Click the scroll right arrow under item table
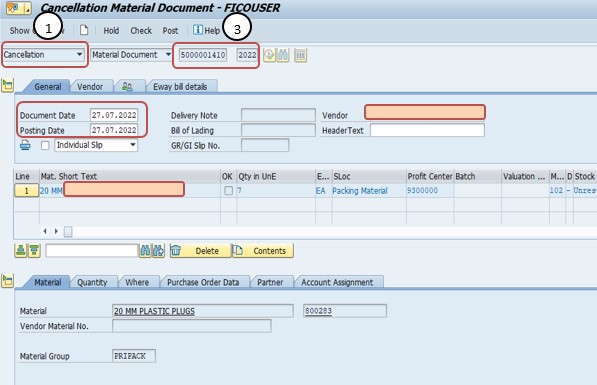Viewport: 597px width, 385px height. [x=56, y=231]
